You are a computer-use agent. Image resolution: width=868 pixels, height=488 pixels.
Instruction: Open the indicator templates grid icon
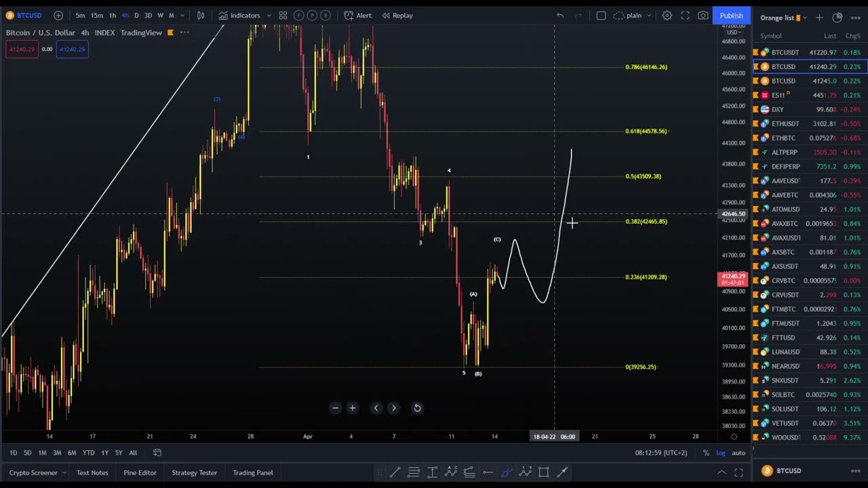tap(283, 15)
